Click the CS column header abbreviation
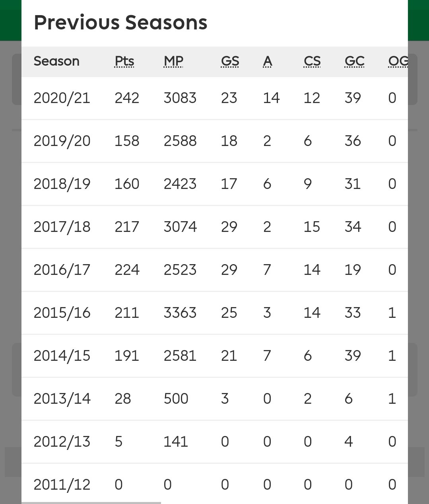 pos(312,61)
